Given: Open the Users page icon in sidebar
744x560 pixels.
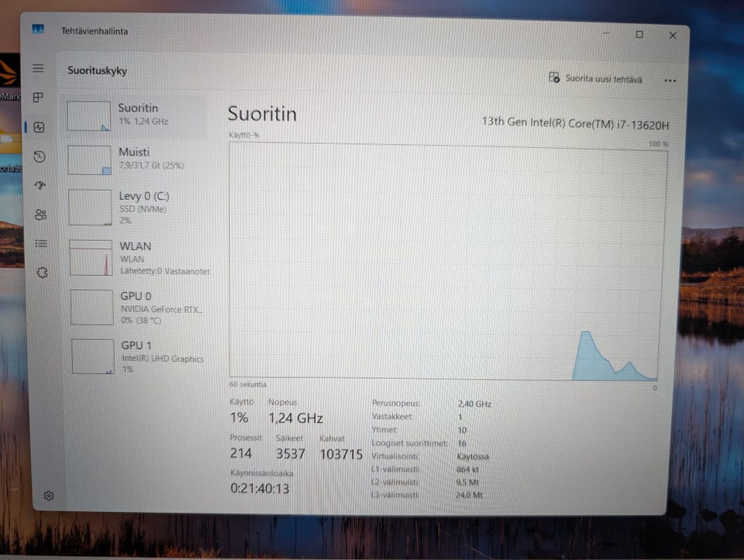Looking at the screenshot, I should click(x=41, y=215).
